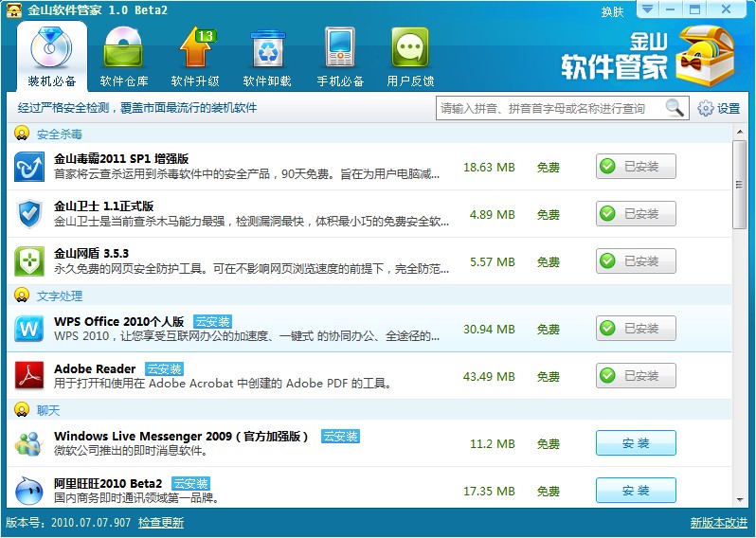This screenshot has height=538, width=756.
Task: Open the title bar dropdown menu arrow
Action: tap(646, 9)
